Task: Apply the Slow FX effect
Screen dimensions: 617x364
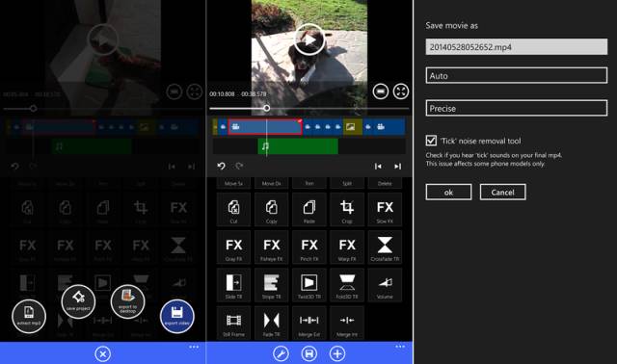Action: pos(385,209)
